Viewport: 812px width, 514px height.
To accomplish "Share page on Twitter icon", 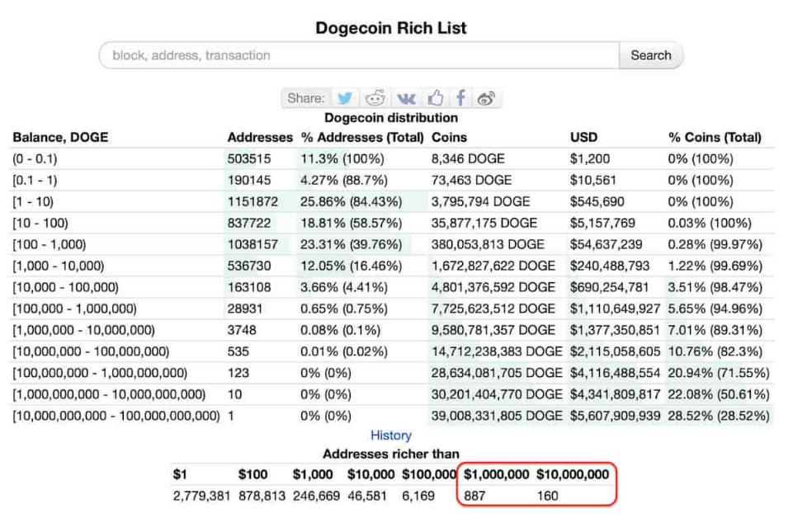I will (x=345, y=98).
